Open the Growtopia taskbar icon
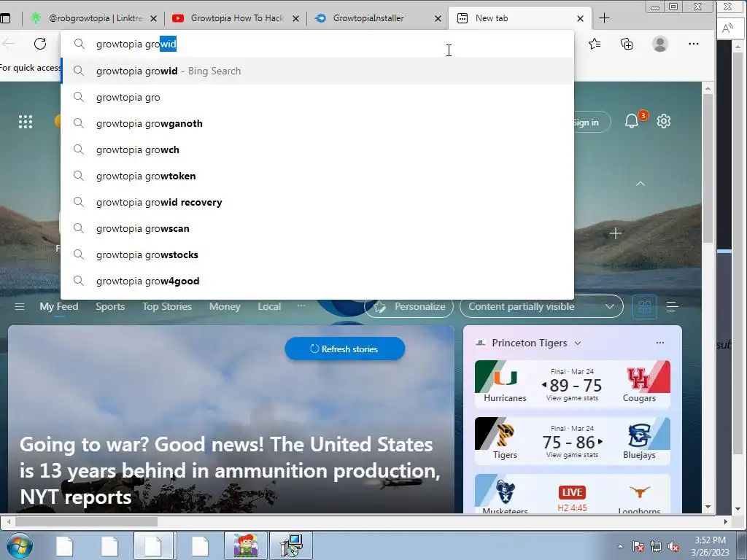747x560 pixels. pos(245,545)
